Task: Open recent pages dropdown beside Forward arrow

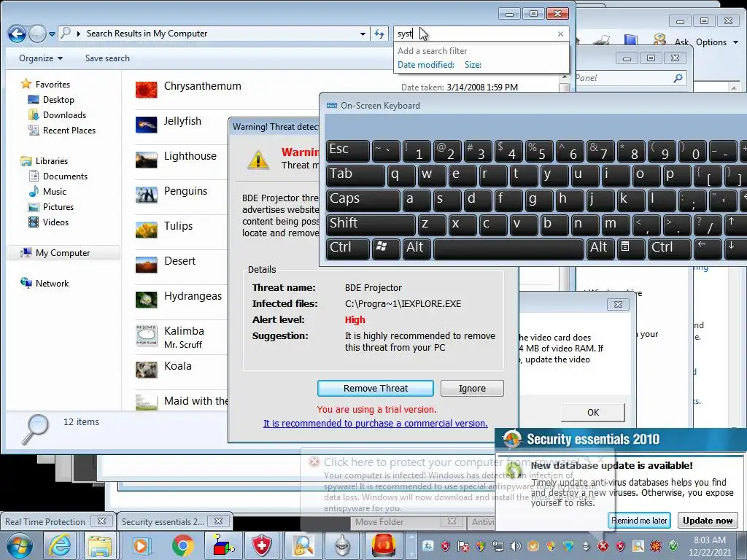Action: coord(52,34)
